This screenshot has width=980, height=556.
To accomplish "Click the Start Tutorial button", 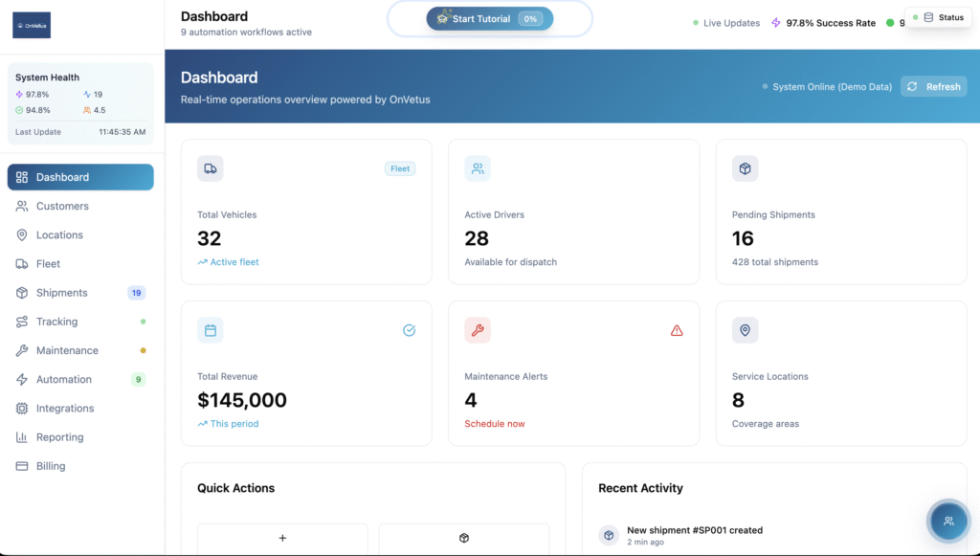I will point(489,19).
